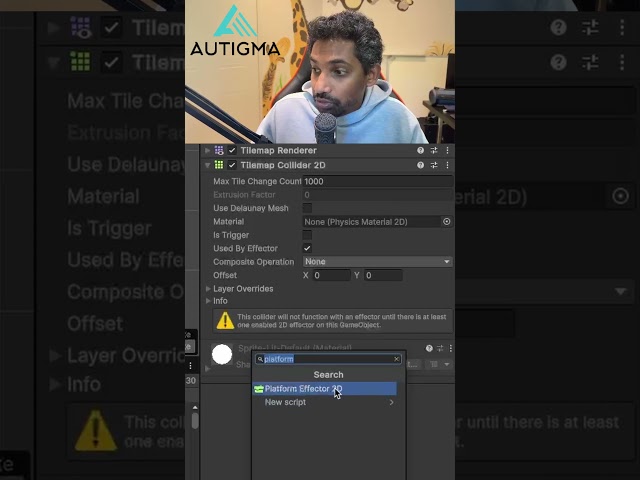Click the component search field
Image resolution: width=640 pixels, height=480 pixels.
click(x=329, y=359)
